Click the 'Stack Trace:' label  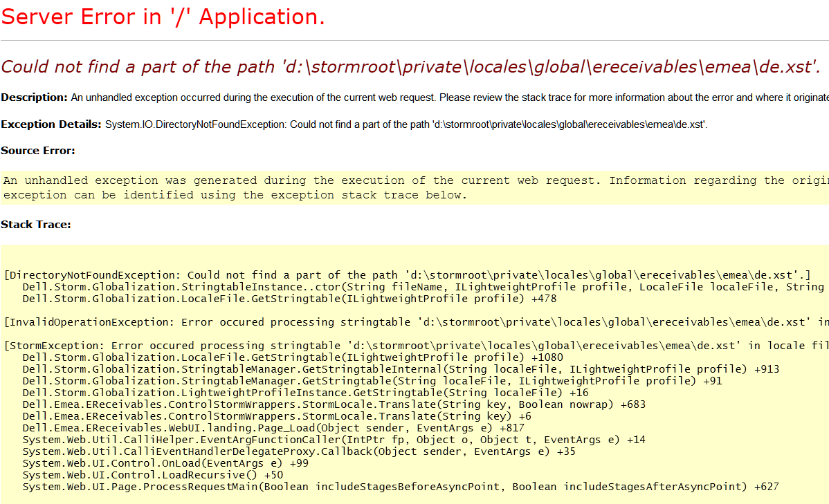[x=36, y=225]
